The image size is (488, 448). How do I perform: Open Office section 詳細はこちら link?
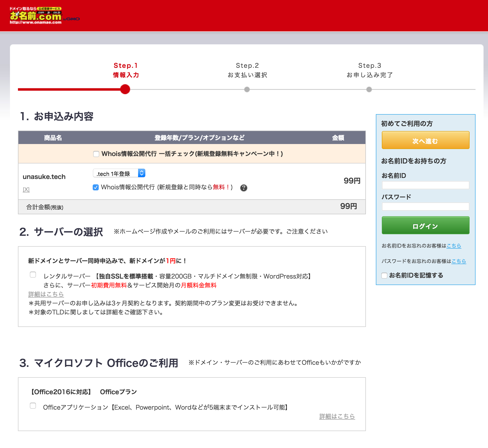[x=337, y=416]
